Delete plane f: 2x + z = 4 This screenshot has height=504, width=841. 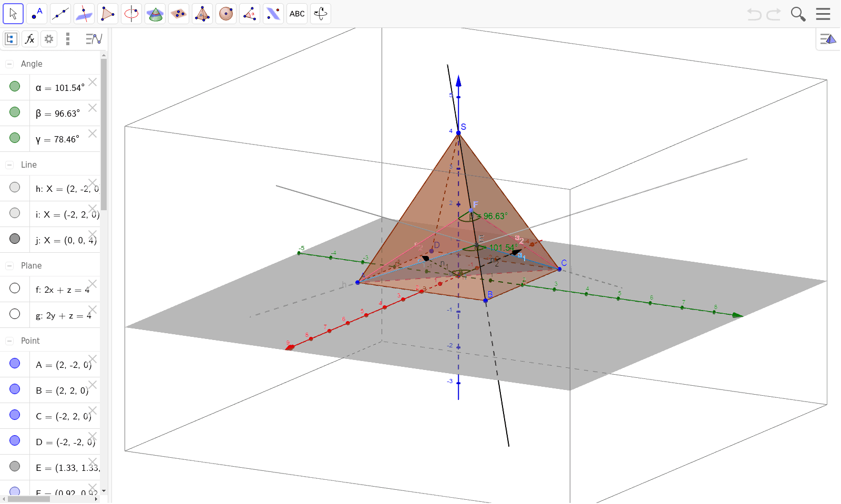[93, 284]
